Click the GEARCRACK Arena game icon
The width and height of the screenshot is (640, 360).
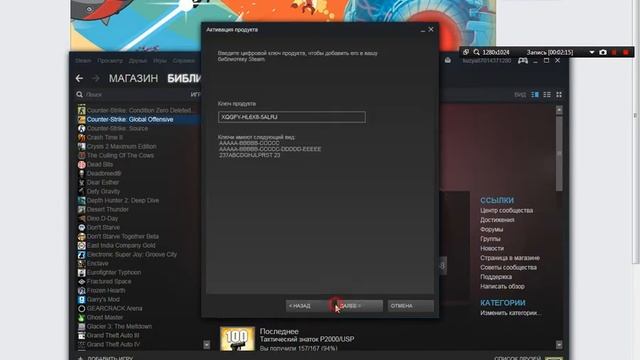coord(82,308)
